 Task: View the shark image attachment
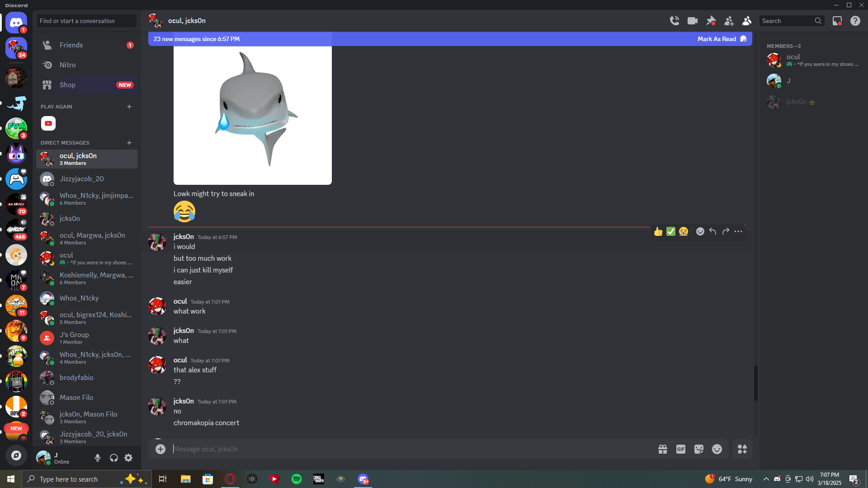click(253, 115)
